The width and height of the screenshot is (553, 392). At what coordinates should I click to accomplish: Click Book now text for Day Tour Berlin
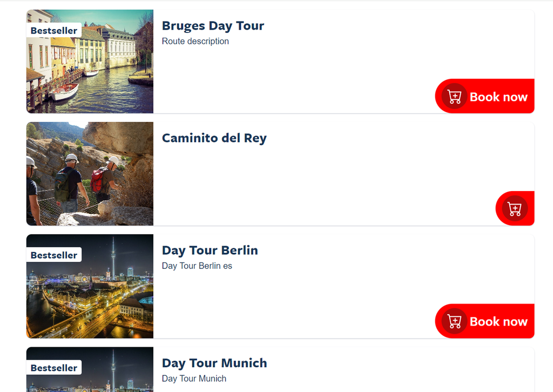click(x=498, y=321)
